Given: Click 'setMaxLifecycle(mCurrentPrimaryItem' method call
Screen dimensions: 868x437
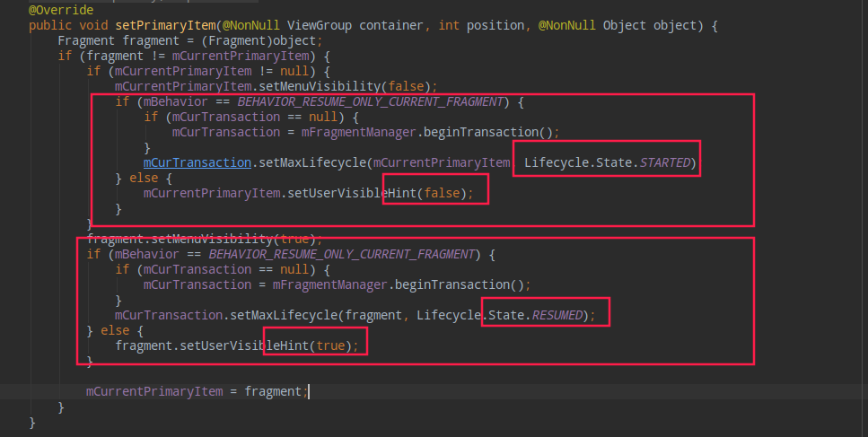Looking at the screenshot, I should 384,162.
